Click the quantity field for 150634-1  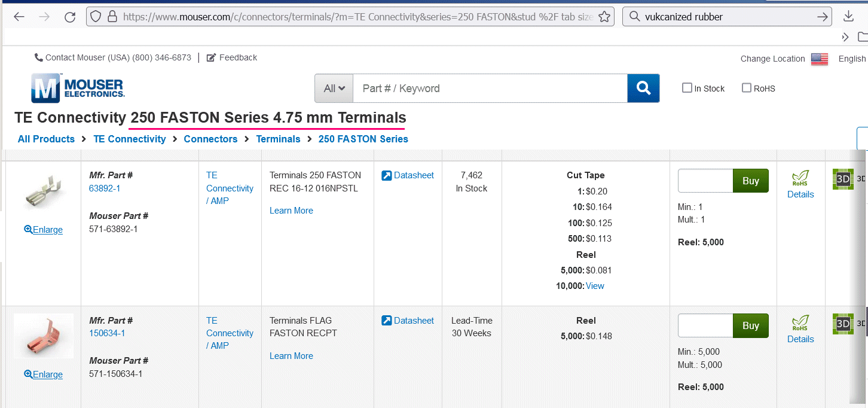point(705,325)
